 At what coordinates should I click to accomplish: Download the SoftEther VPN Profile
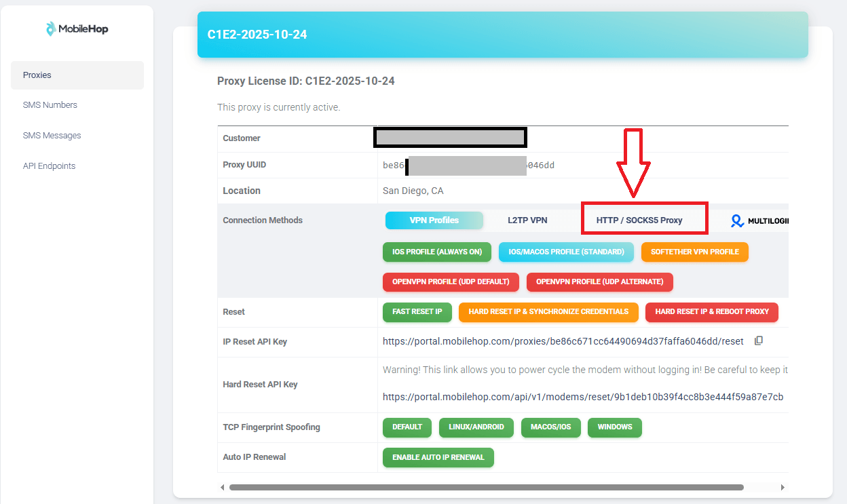(x=694, y=252)
